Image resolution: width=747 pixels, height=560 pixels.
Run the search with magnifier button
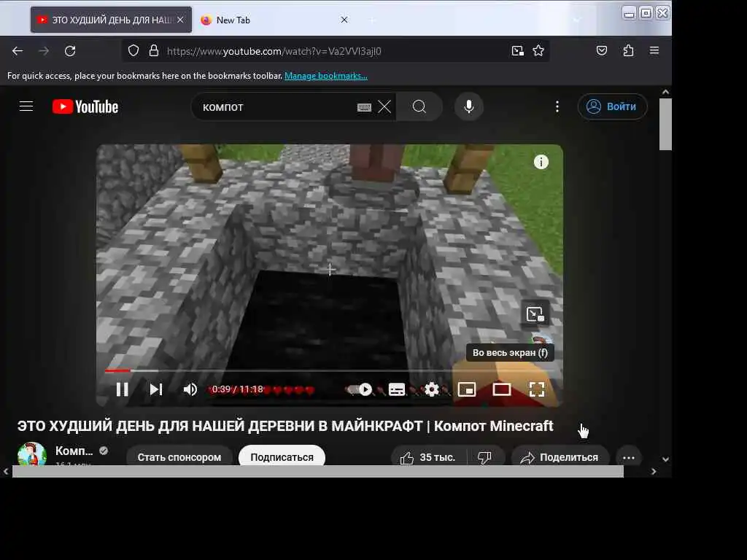click(419, 106)
